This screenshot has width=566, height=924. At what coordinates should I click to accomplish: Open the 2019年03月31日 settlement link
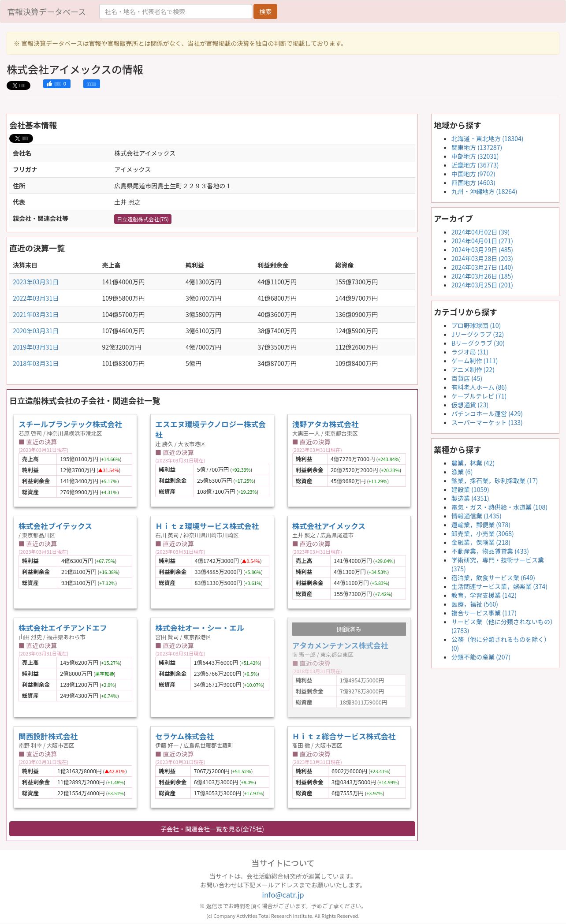pos(36,347)
